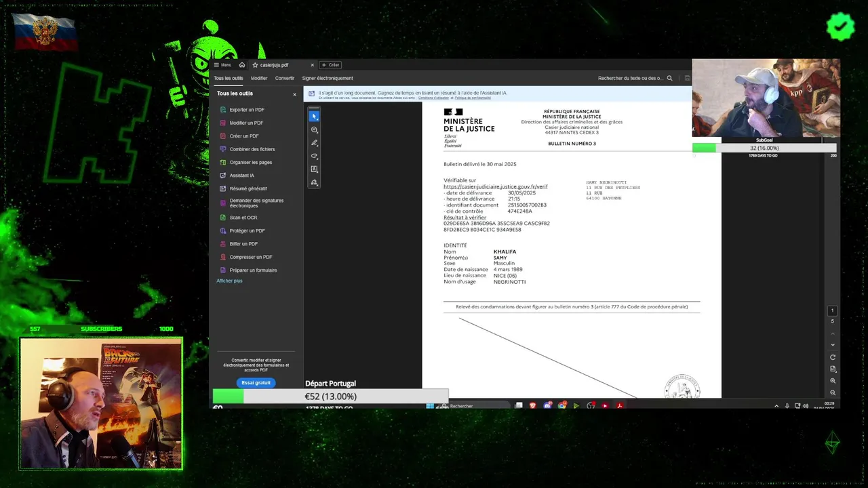Screen dimensions: 868x488
Task: Open Brave browser from the taskbar
Action: [533, 406]
